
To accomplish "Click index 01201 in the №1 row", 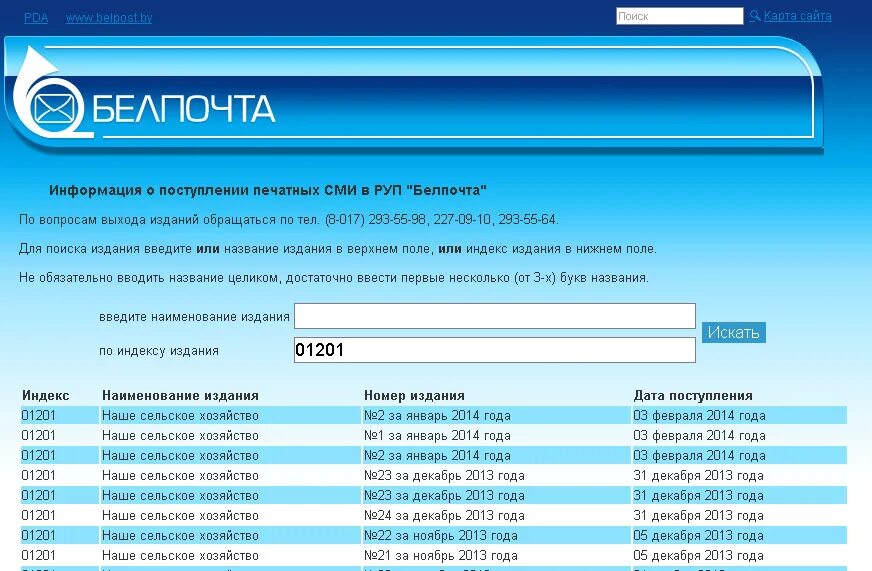I will (x=38, y=435).
